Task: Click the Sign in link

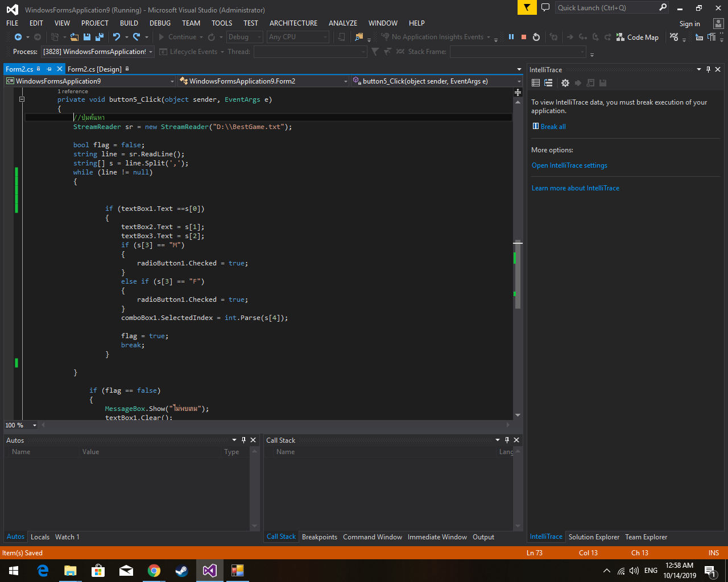Action: pos(690,24)
